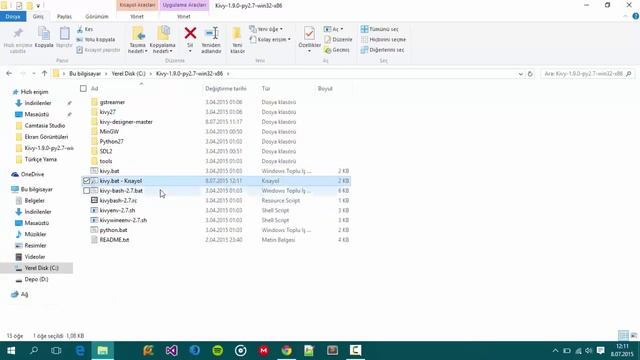Click Bu bilgisayar in address breadcrumb

point(85,74)
